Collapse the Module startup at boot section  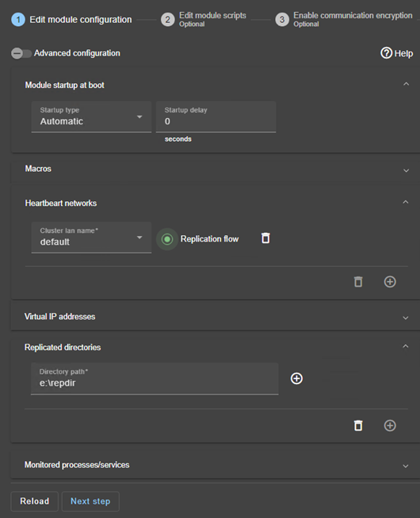click(x=406, y=84)
